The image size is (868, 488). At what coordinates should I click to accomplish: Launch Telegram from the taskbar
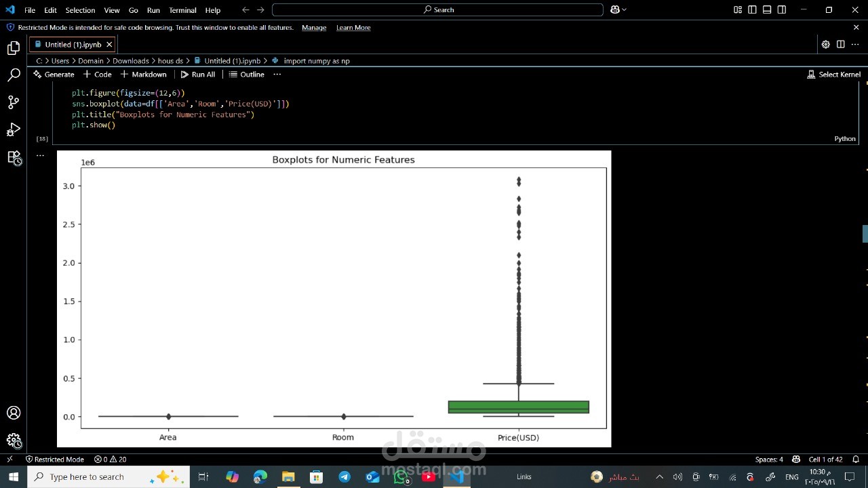pyautogui.click(x=344, y=477)
